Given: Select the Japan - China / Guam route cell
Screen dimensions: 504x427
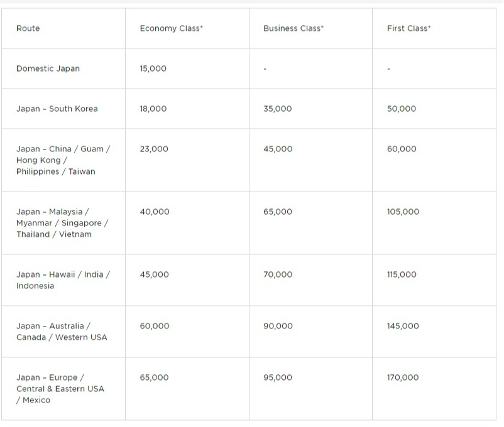Looking at the screenshot, I should tap(63, 160).
